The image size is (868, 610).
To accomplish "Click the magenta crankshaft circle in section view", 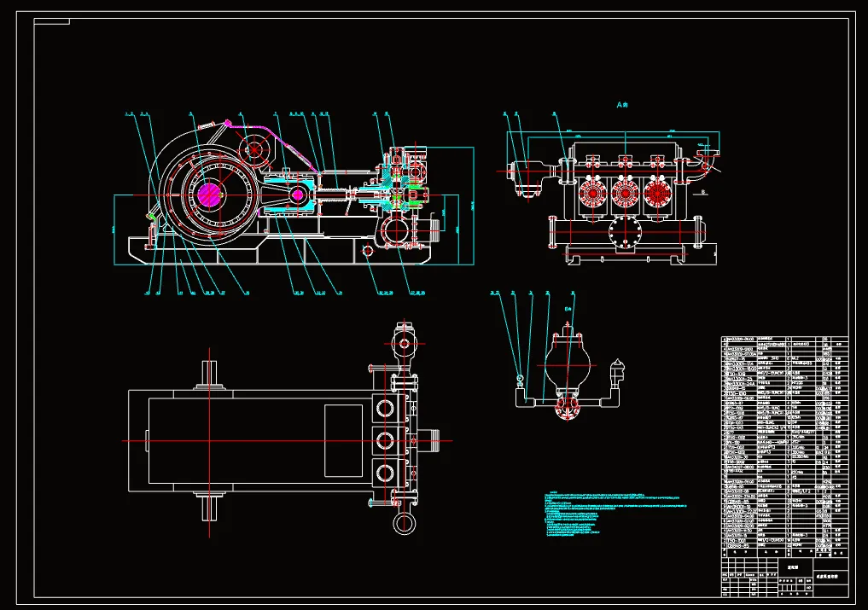I will (209, 195).
